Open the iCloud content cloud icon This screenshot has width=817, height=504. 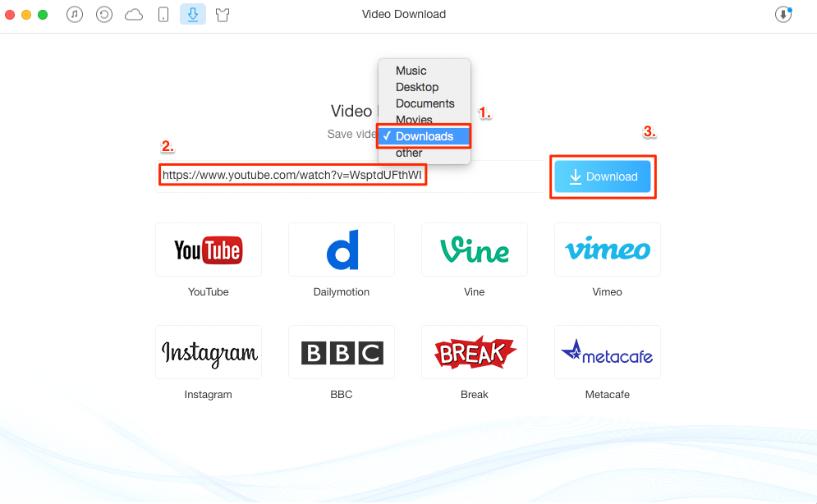coord(134,15)
